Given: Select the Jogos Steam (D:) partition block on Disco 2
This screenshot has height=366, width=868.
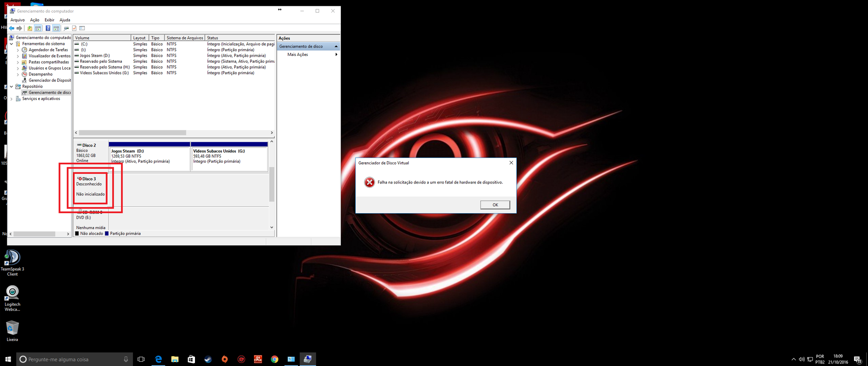Looking at the screenshot, I should [150, 157].
